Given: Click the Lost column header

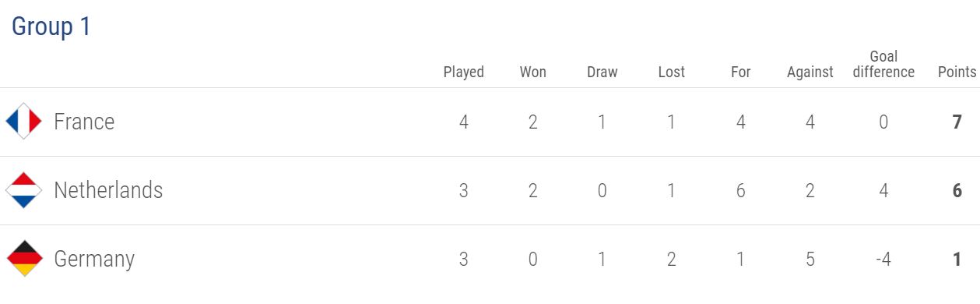Looking at the screenshot, I should click(672, 72).
